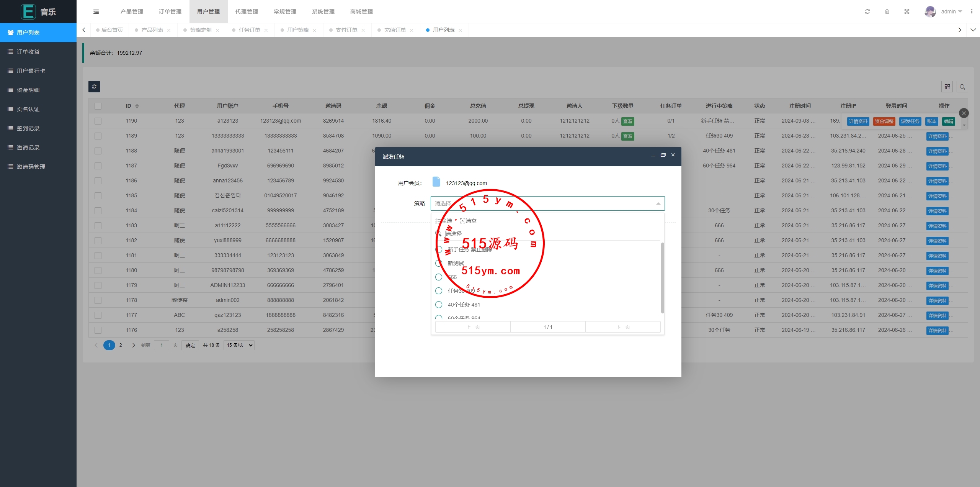Check the checkbox for user ID 1189

click(98, 136)
